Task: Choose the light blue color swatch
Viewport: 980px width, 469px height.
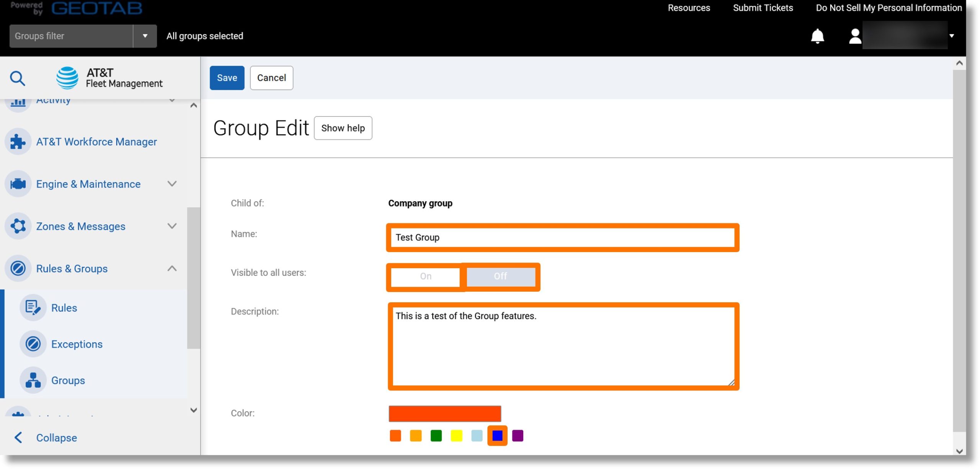Action: pyautogui.click(x=477, y=436)
